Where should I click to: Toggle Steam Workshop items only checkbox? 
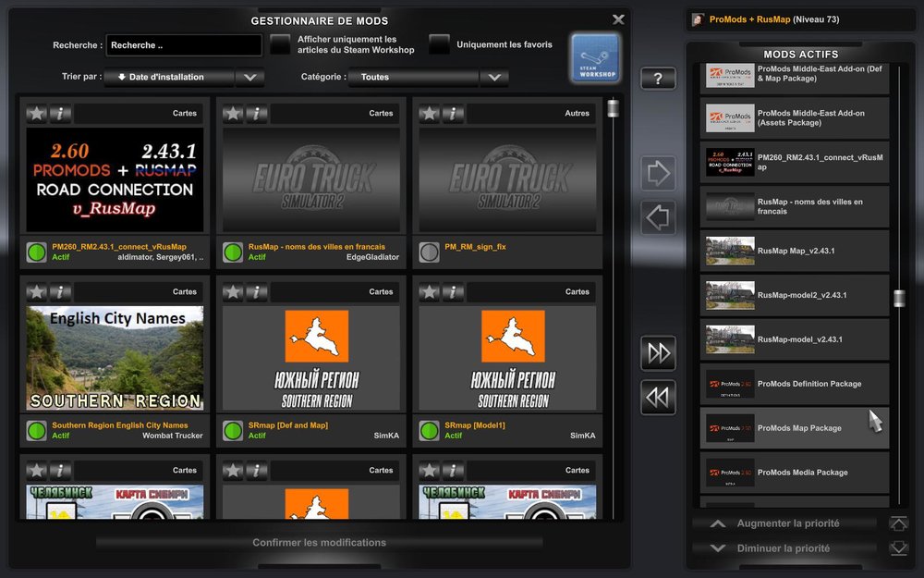tap(280, 44)
